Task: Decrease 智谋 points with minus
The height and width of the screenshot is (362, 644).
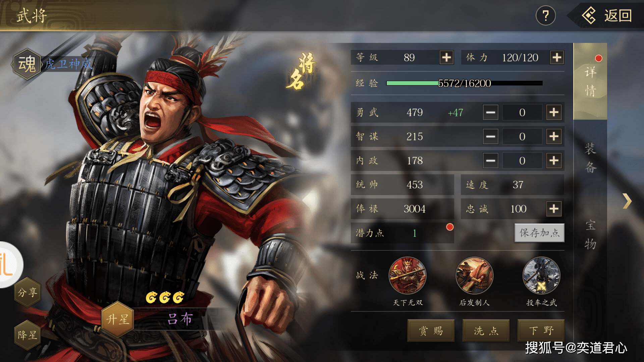Action: coord(491,136)
